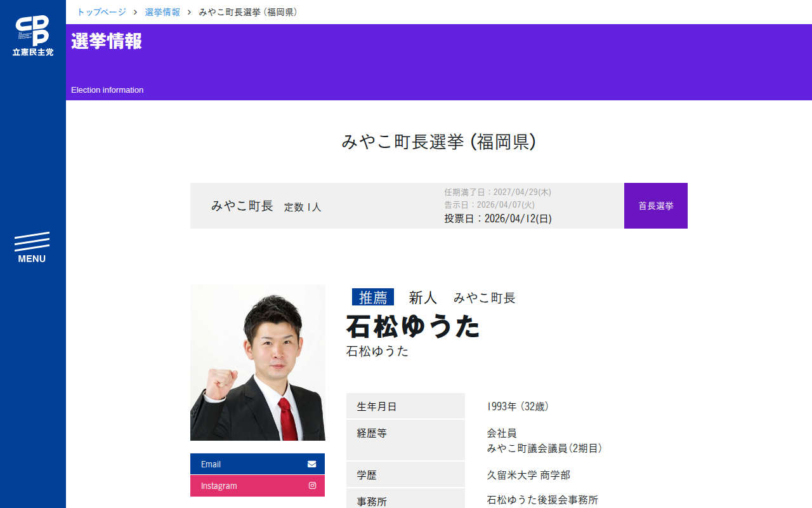
Task: Open the CDP party logo home link
Action: tap(33, 36)
